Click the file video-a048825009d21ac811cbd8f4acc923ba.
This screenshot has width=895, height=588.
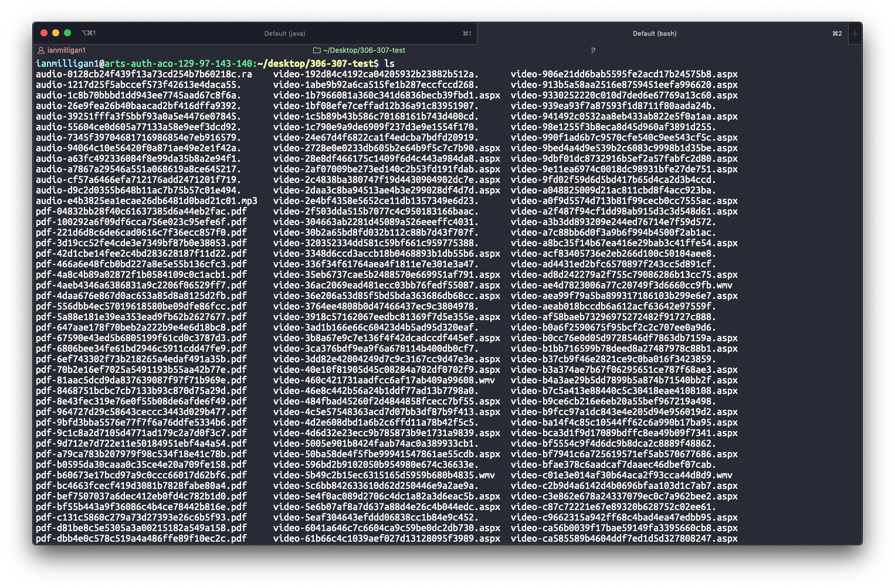tap(613, 191)
